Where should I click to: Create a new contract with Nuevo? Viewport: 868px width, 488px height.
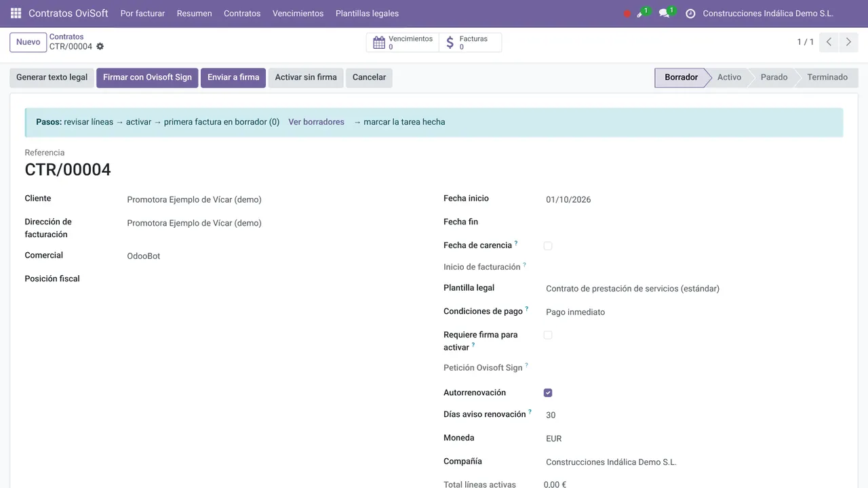point(28,42)
